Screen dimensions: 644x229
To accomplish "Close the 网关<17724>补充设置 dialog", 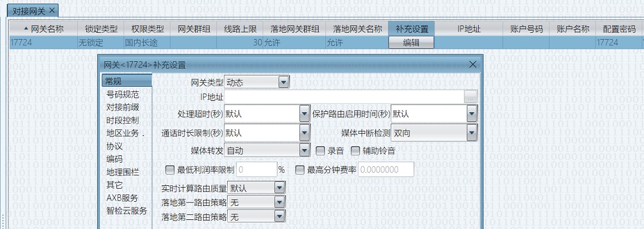I will (472, 64).
